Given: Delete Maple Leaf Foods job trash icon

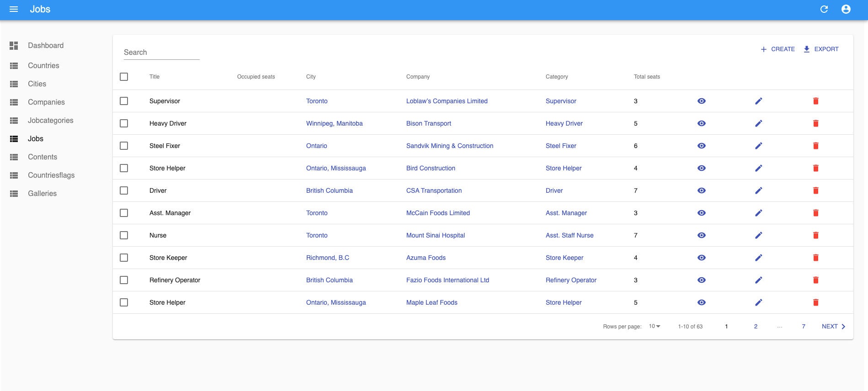Looking at the screenshot, I should tap(816, 302).
